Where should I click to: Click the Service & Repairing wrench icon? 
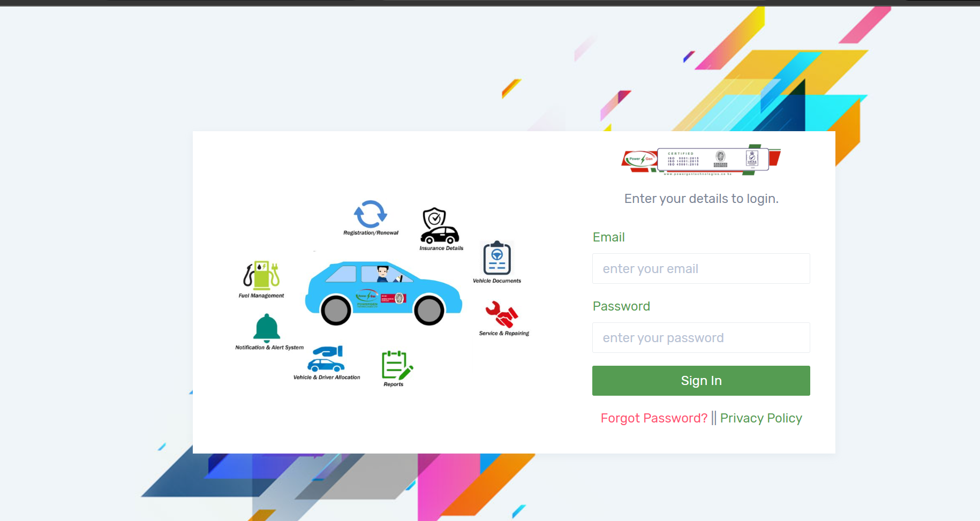(502, 314)
